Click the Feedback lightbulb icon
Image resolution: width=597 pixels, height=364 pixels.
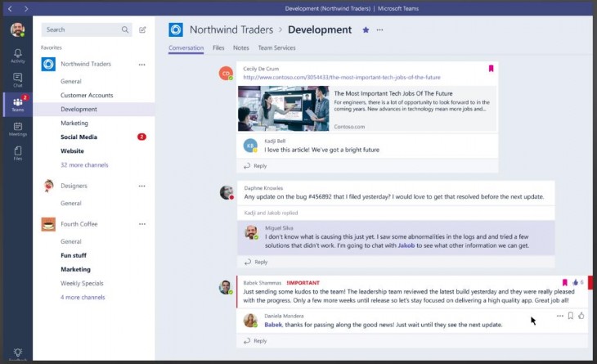(x=17, y=353)
